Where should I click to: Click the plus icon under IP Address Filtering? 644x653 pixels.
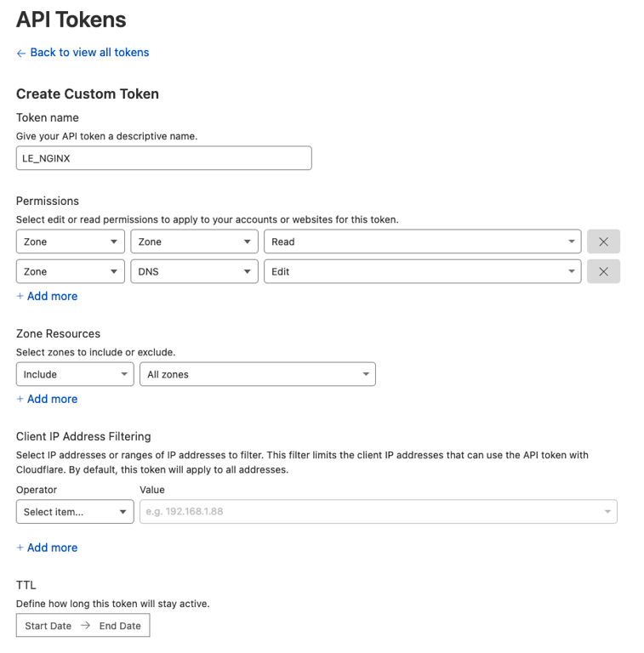20,548
